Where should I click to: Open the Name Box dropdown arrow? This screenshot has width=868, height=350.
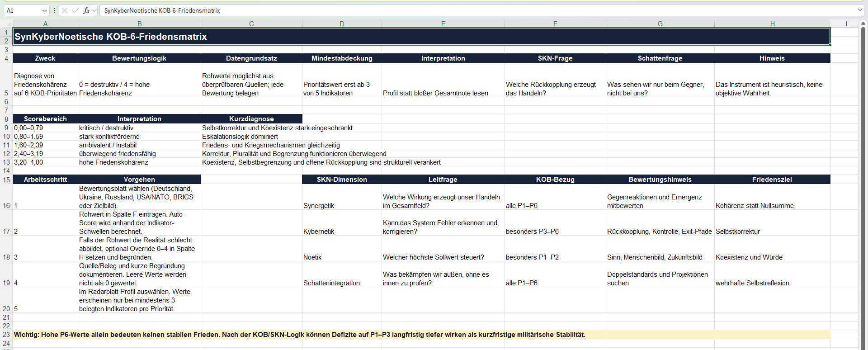44,10
